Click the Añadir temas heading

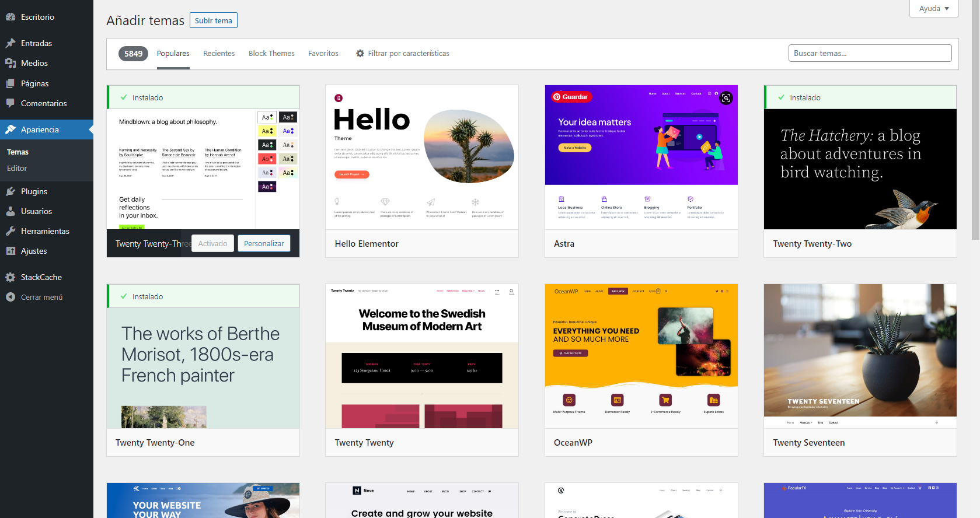pos(145,20)
